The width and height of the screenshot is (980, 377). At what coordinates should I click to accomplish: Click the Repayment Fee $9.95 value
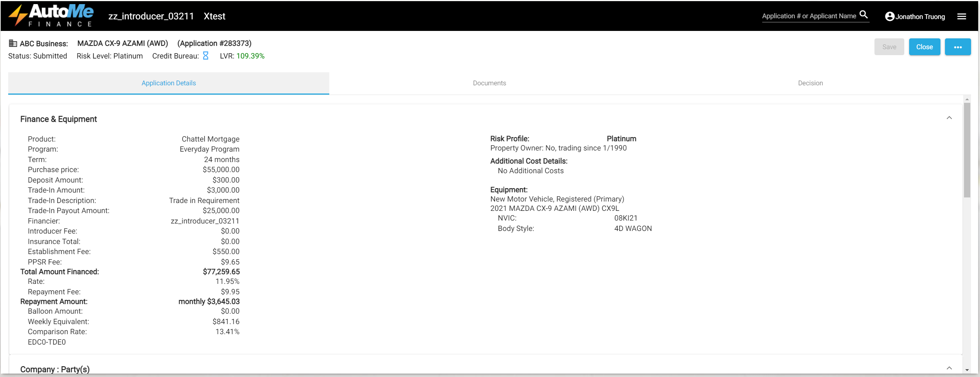coord(230,291)
